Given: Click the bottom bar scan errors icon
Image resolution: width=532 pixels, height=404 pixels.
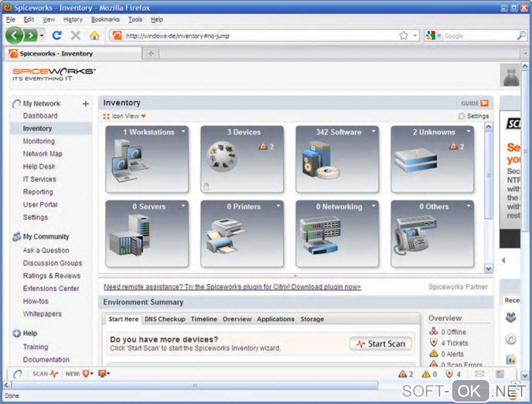Looking at the screenshot, I should click(403, 374).
